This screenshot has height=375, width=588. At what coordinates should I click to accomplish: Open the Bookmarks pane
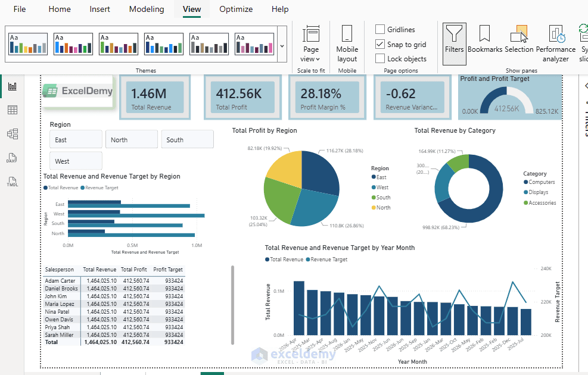point(484,39)
